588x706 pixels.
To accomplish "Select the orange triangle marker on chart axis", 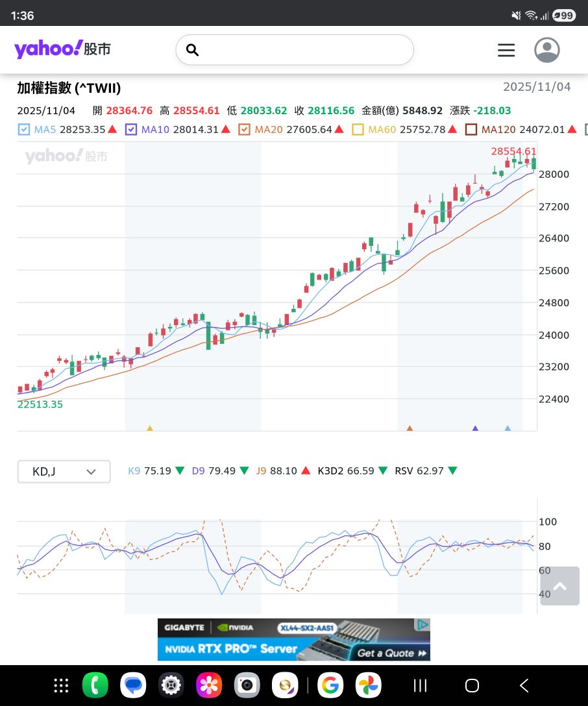I will coord(410,428).
